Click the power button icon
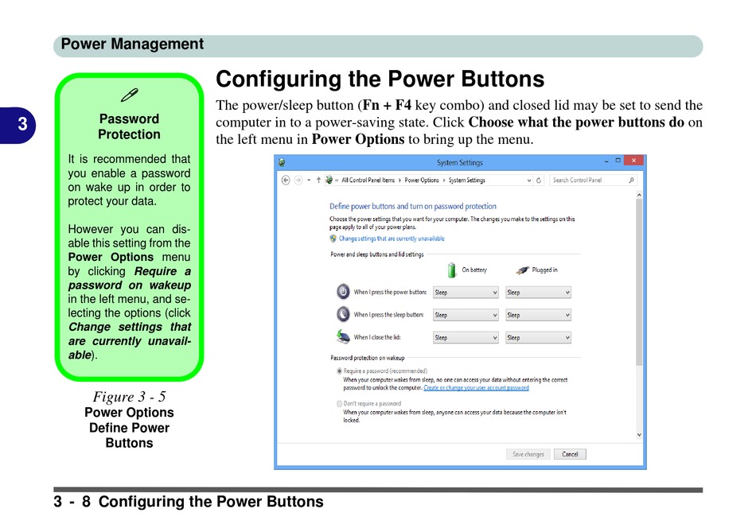This screenshot has width=756, height=532. point(343,292)
